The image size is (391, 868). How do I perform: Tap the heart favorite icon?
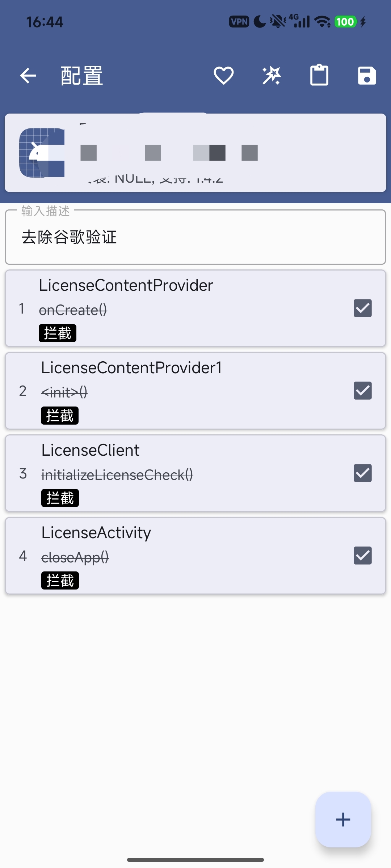point(223,76)
